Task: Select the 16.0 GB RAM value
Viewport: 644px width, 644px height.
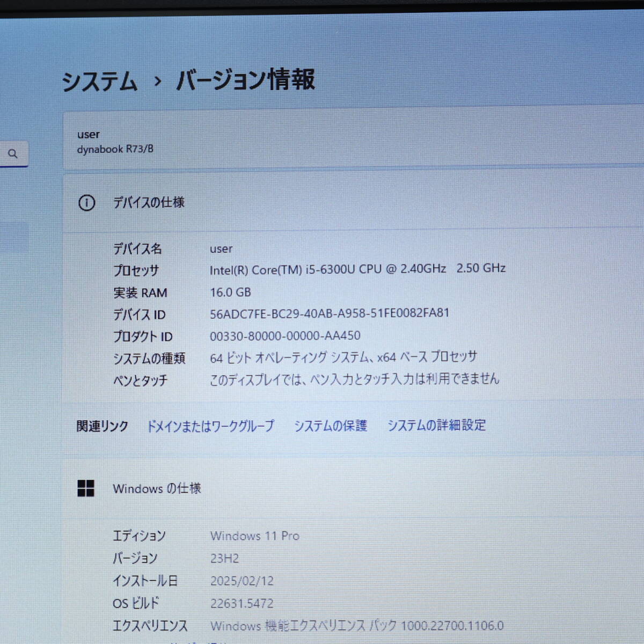Action: tap(230, 292)
